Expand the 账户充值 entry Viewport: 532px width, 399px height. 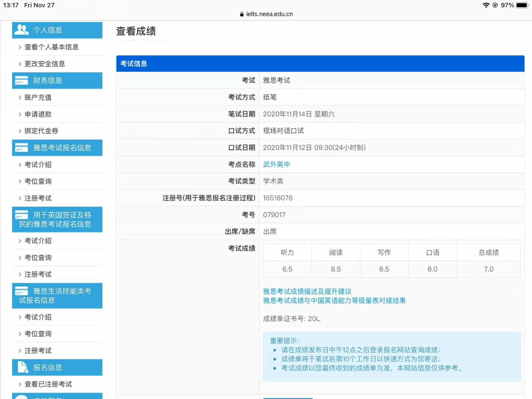[38, 97]
